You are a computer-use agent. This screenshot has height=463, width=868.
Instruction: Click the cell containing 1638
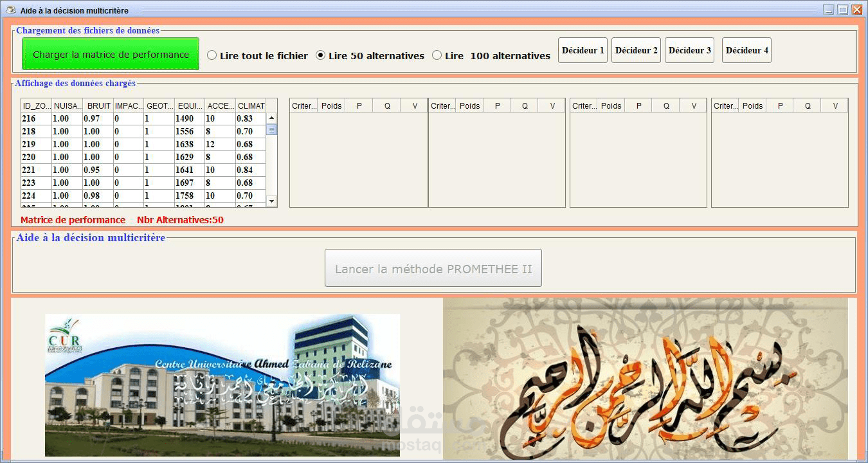tap(190, 144)
